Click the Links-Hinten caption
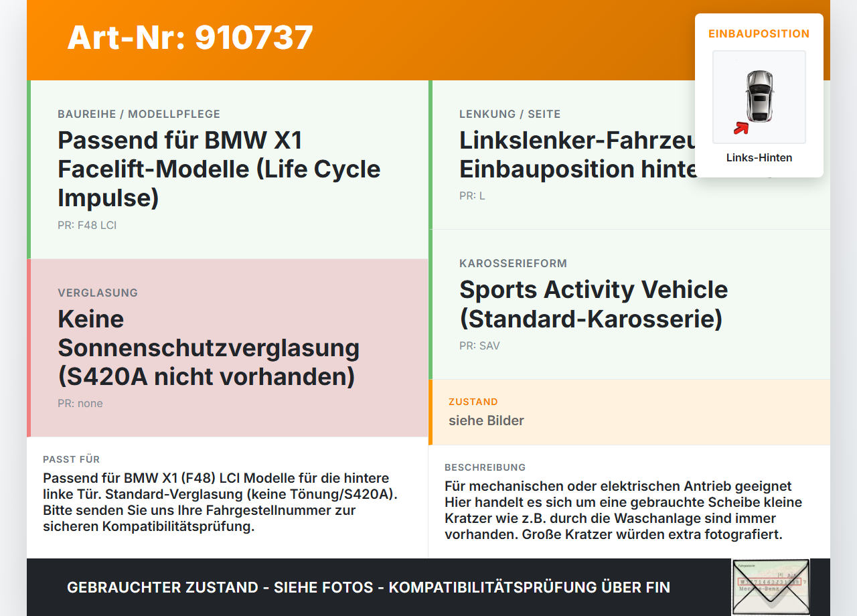 759,158
